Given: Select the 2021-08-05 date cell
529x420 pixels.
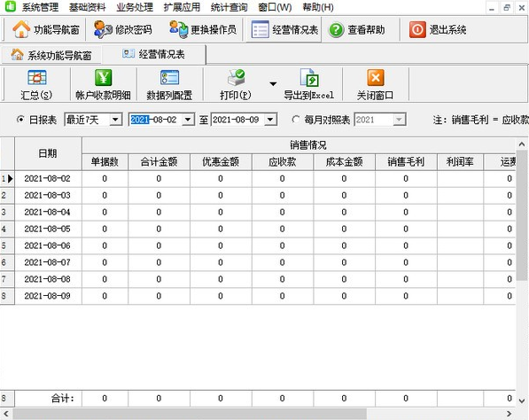Looking at the screenshot, I should (x=48, y=229).
